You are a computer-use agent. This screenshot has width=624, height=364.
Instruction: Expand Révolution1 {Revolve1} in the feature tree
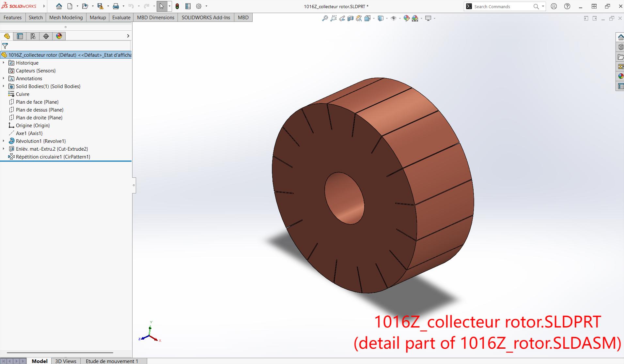pos(3,141)
